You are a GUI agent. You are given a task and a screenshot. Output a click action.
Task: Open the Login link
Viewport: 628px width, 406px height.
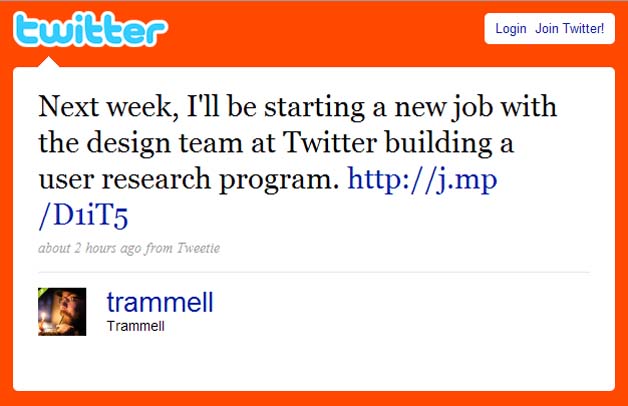point(510,29)
